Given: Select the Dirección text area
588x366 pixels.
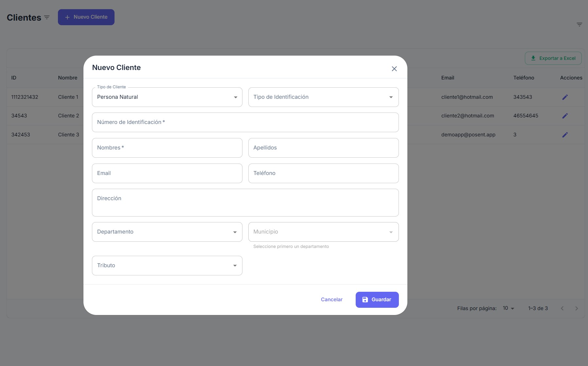Looking at the screenshot, I should click(245, 202).
